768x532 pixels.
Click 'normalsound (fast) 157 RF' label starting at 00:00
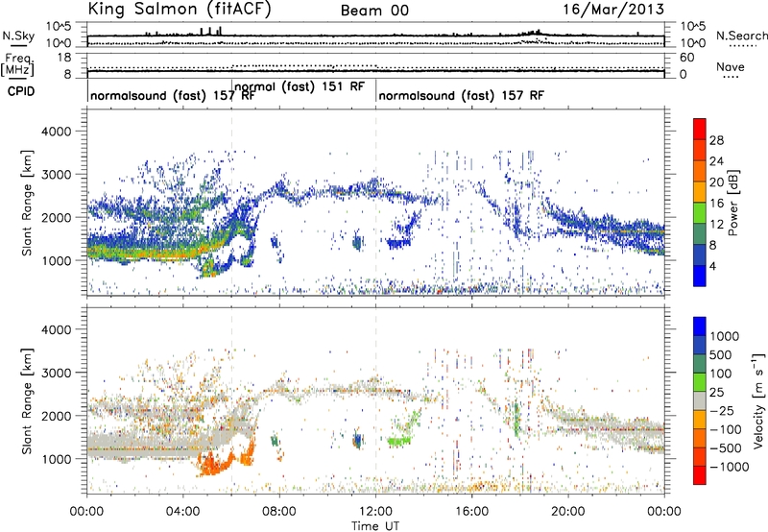173,95
